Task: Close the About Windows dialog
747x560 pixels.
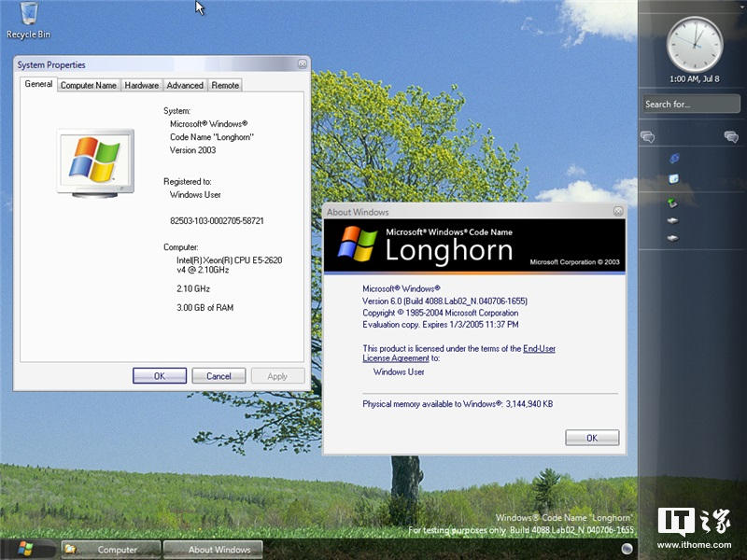Action: coord(618,212)
